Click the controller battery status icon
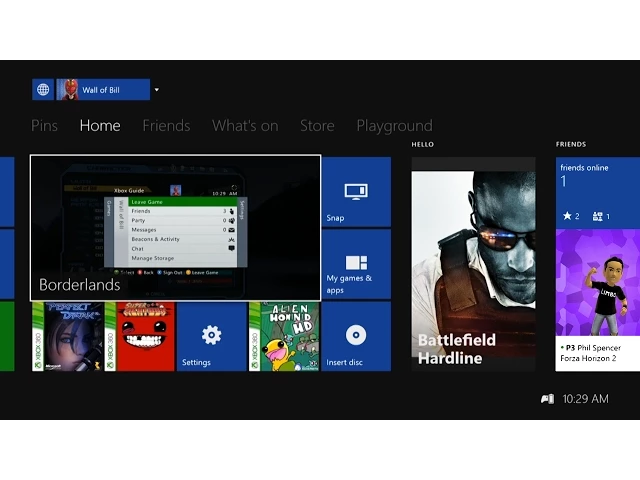 547,399
